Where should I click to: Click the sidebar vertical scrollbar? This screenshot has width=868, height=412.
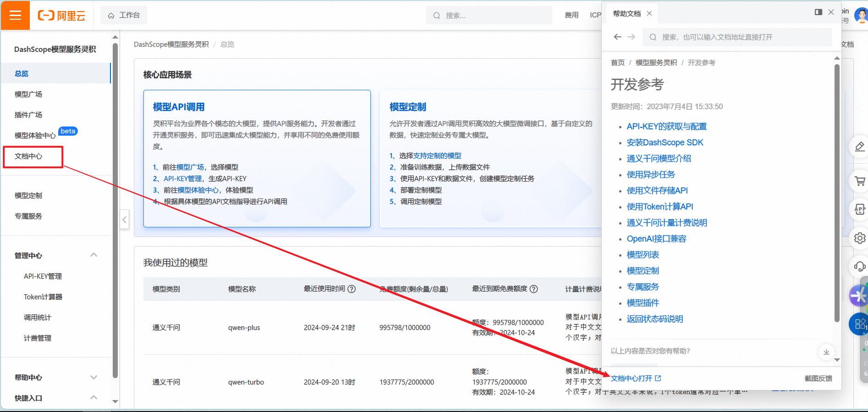[x=115, y=210]
